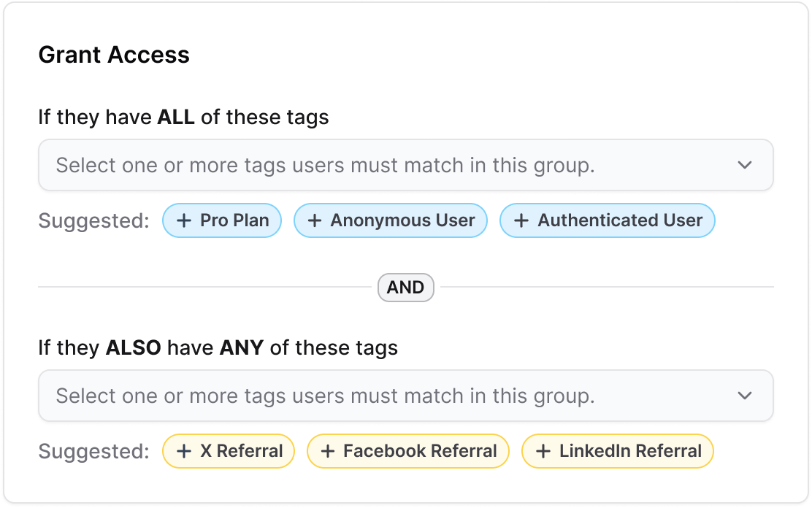This screenshot has height=508, width=812.
Task: Click the plus icon beside LinkedIn Referral
Action: pyautogui.click(x=543, y=451)
